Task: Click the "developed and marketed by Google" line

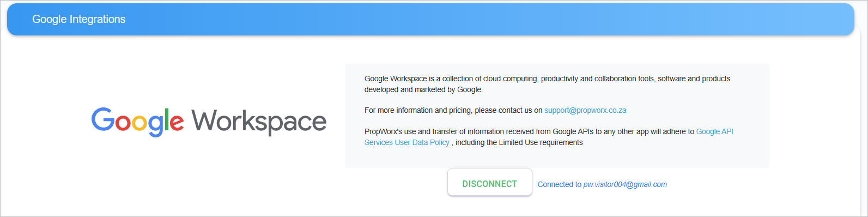Action: [x=423, y=89]
